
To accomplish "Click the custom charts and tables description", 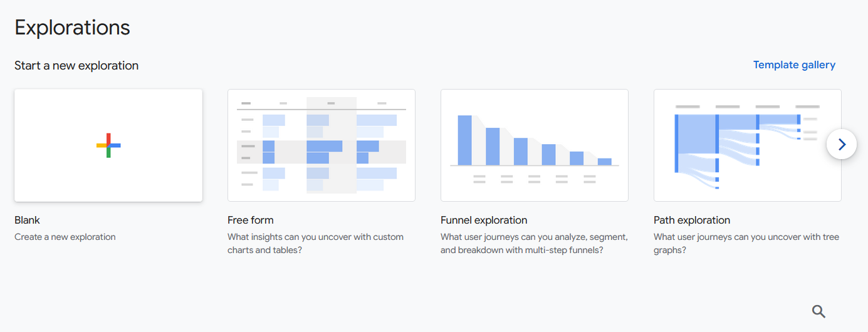I will tap(316, 244).
